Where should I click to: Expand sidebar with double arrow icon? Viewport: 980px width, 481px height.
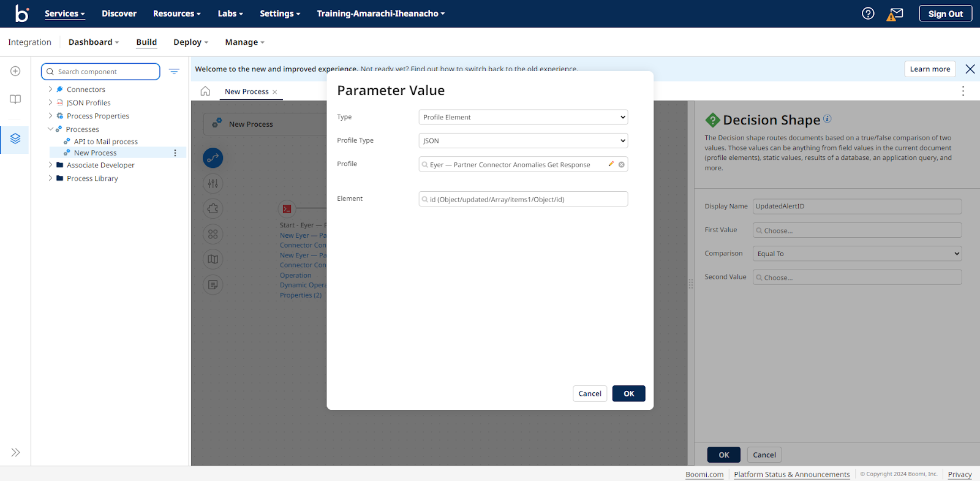point(15,452)
